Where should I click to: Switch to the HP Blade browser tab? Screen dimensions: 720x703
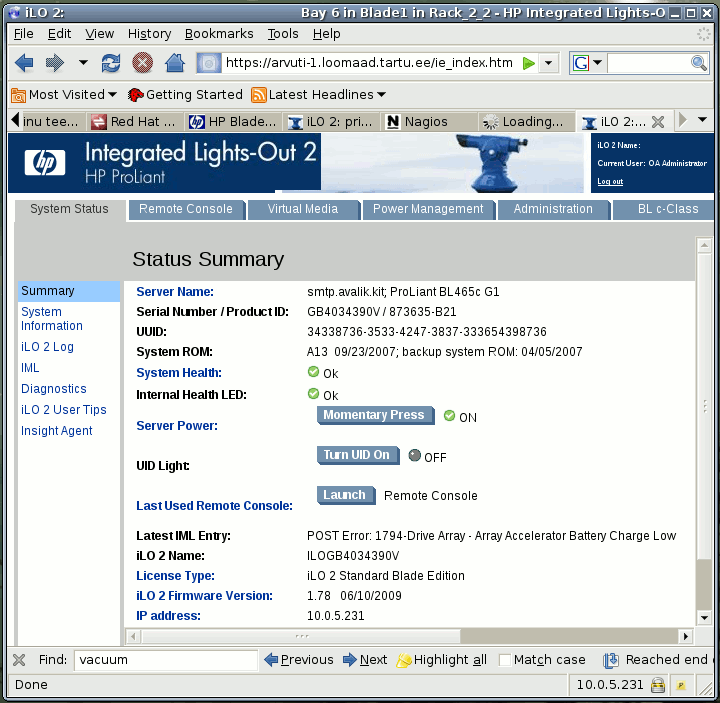tap(233, 122)
